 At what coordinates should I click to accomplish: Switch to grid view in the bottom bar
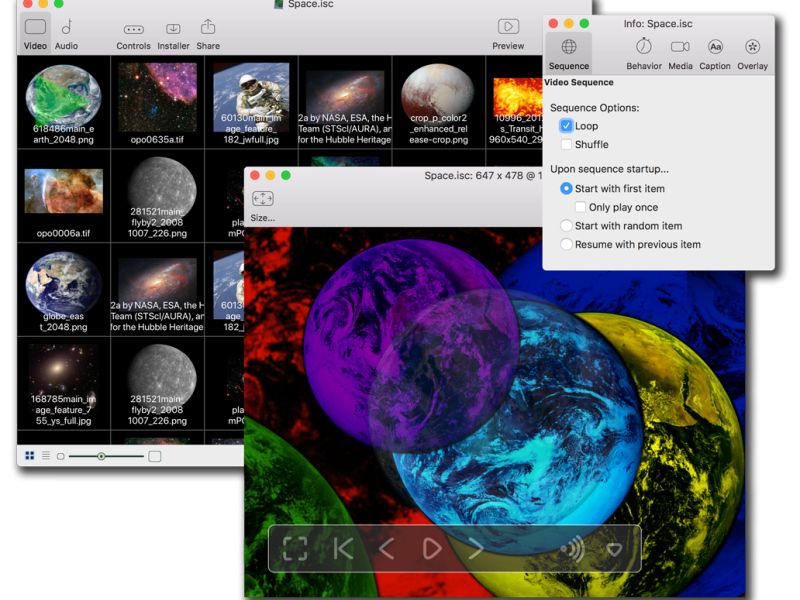(30, 456)
